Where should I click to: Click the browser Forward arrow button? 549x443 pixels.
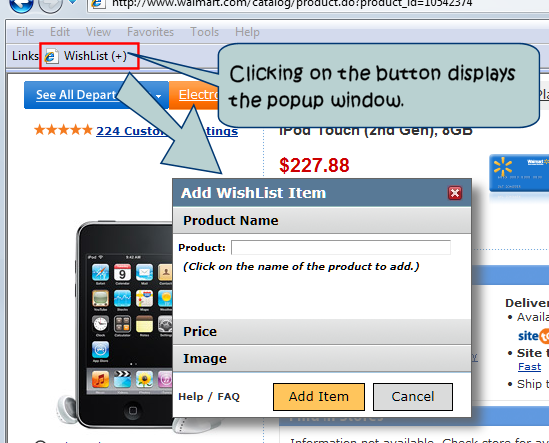pyautogui.click(x=50, y=4)
